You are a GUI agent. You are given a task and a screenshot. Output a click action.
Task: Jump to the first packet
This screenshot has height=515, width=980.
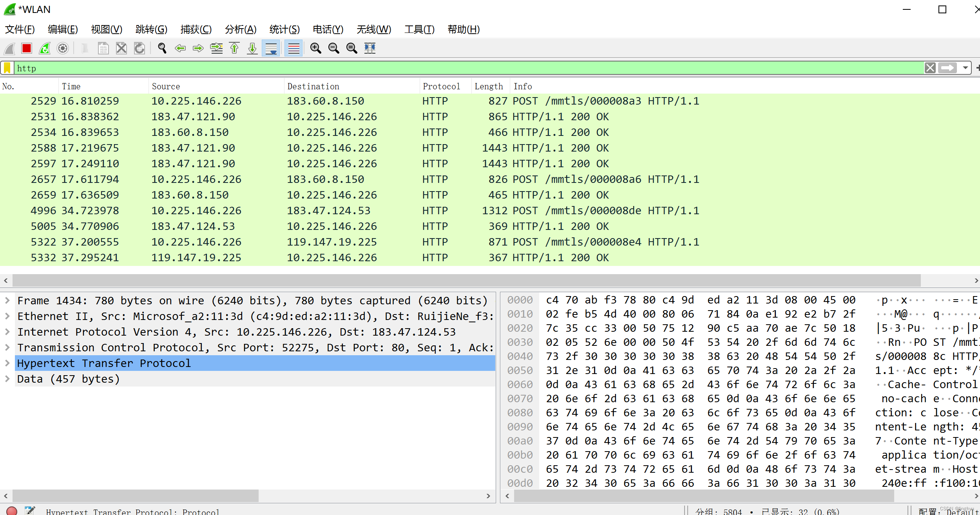(x=234, y=48)
